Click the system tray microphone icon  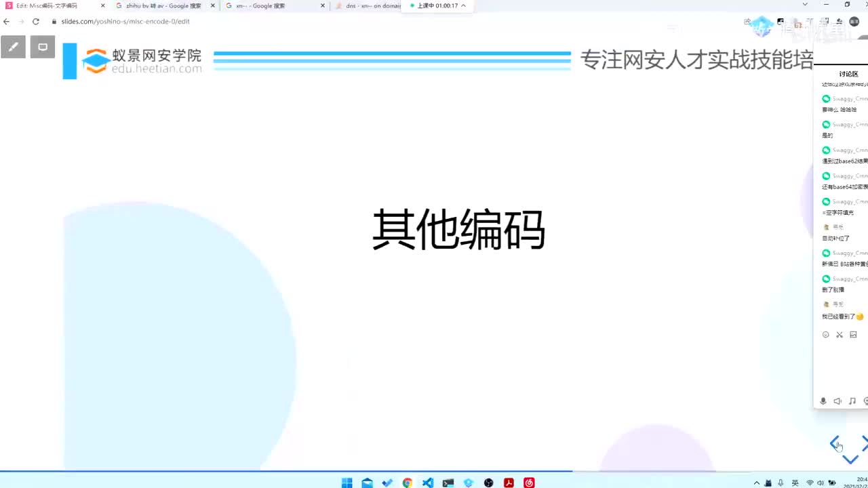tap(780, 483)
